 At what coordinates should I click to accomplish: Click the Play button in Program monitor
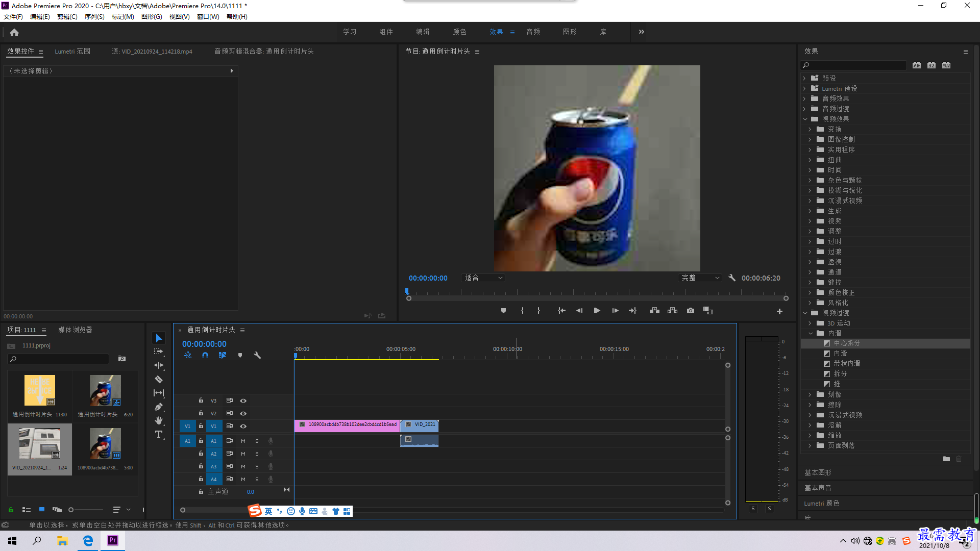[x=597, y=311]
